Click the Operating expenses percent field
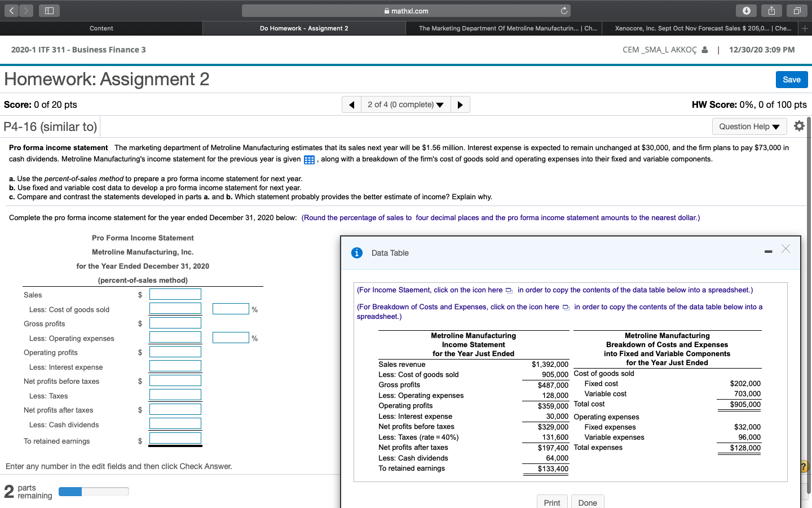Viewport: 812px width, 508px height. (x=231, y=338)
